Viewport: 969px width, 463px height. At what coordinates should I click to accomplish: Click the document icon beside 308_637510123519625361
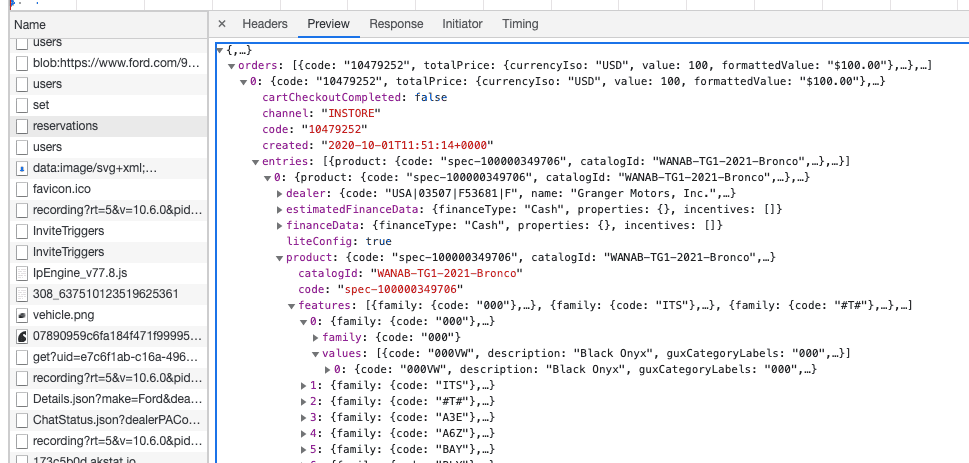pyautogui.click(x=22, y=294)
